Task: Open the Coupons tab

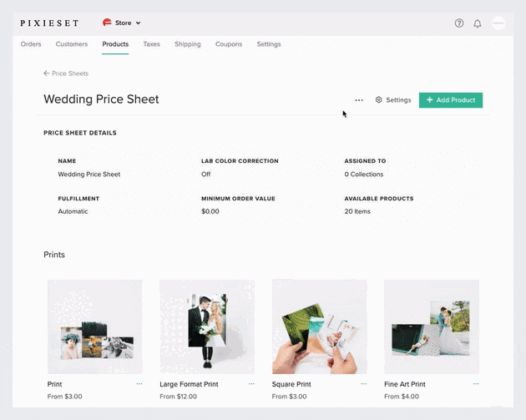Action: 229,44
